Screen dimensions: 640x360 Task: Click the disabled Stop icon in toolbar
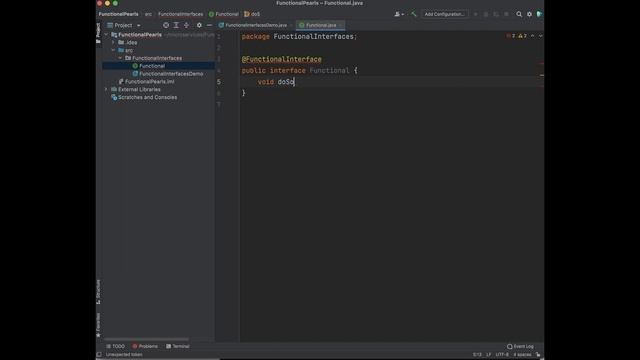pyautogui.click(x=506, y=14)
